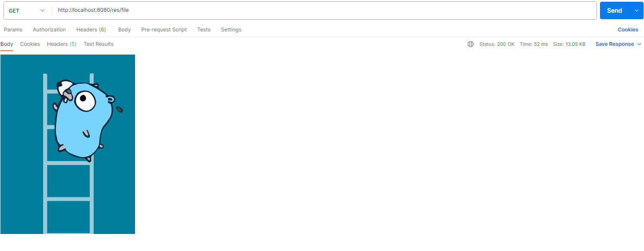Click the Time: 52 ms value
644x251 pixels.
534,44
